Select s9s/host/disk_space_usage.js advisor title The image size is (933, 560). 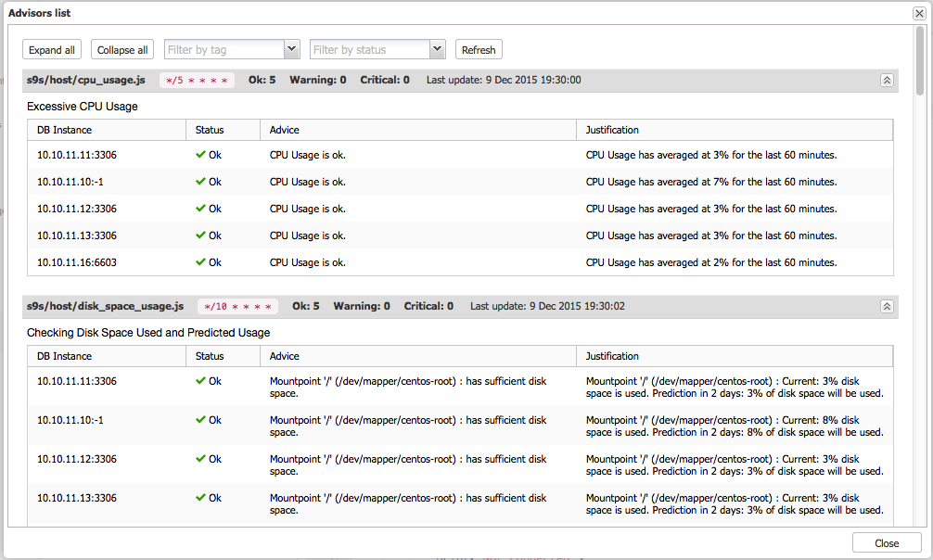coord(106,306)
